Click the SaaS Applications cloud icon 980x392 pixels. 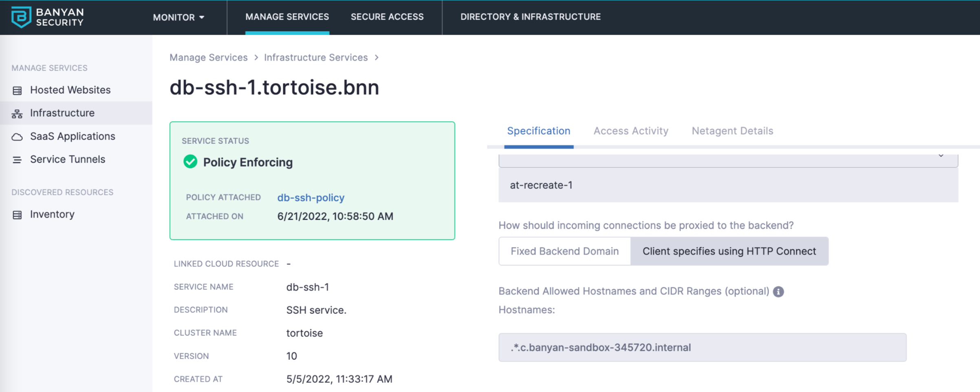pyautogui.click(x=17, y=137)
